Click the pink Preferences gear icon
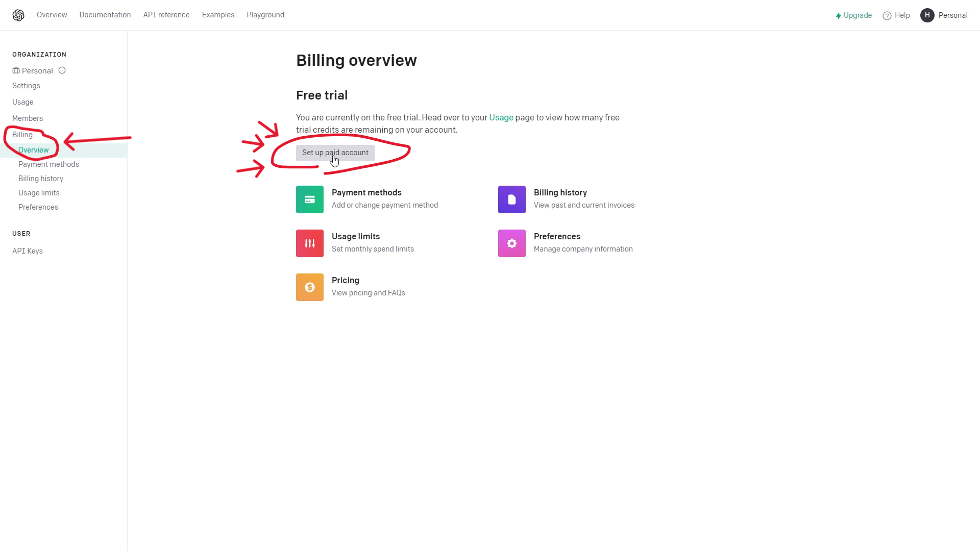Image resolution: width=980 pixels, height=551 pixels. (x=512, y=243)
